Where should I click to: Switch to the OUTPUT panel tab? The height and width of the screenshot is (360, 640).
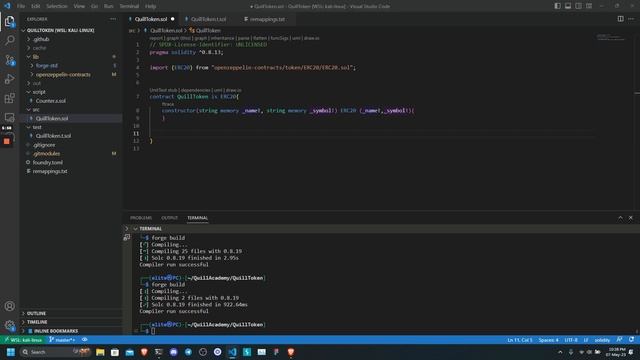coord(169,218)
